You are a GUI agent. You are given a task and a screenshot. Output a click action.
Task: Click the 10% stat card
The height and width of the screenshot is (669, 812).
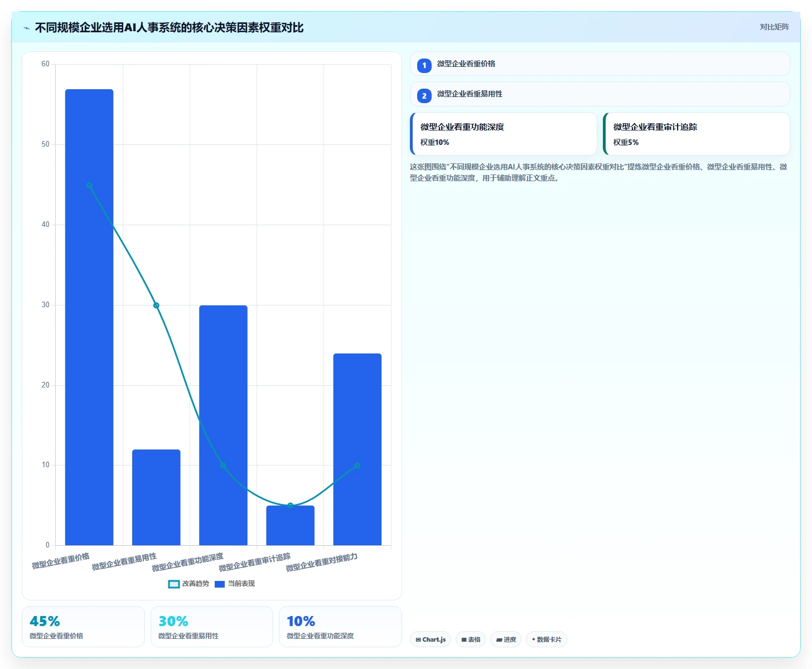340,627
